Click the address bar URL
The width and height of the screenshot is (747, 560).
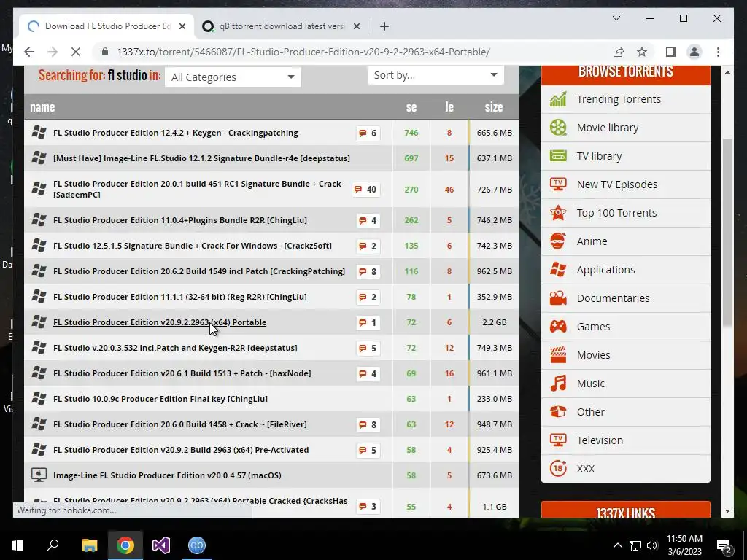[x=303, y=52]
